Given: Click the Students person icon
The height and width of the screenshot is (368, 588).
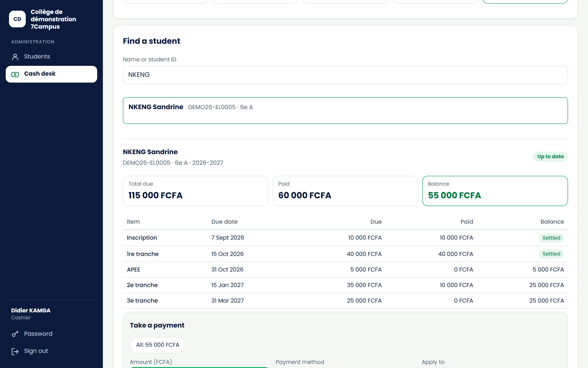Looking at the screenshot, I should click(x=15, y=57).
